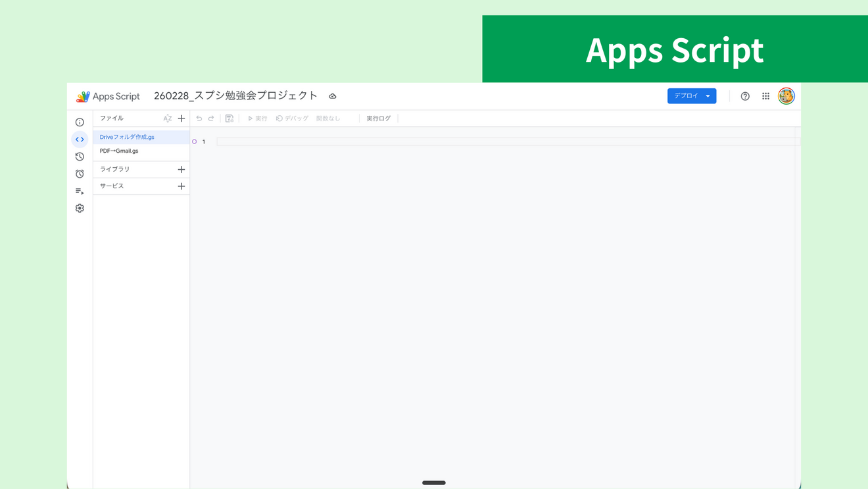
Task: Click the cloud save status icon
Action: tap(333, 96)
